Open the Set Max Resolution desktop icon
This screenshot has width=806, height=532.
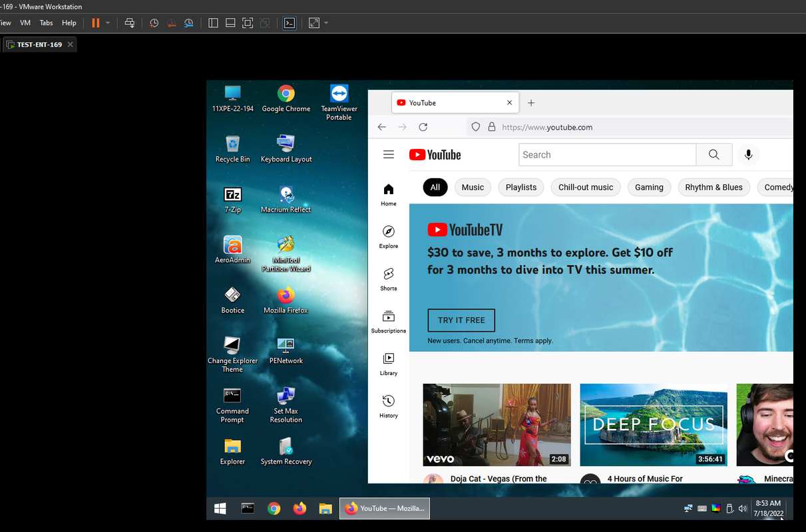point(286,405)
